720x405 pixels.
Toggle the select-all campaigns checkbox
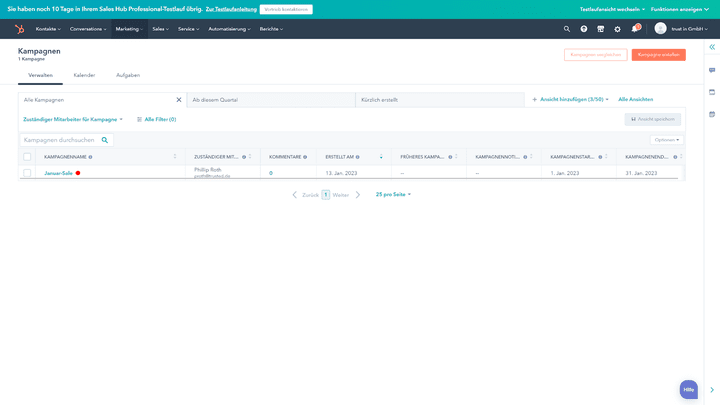27,157
